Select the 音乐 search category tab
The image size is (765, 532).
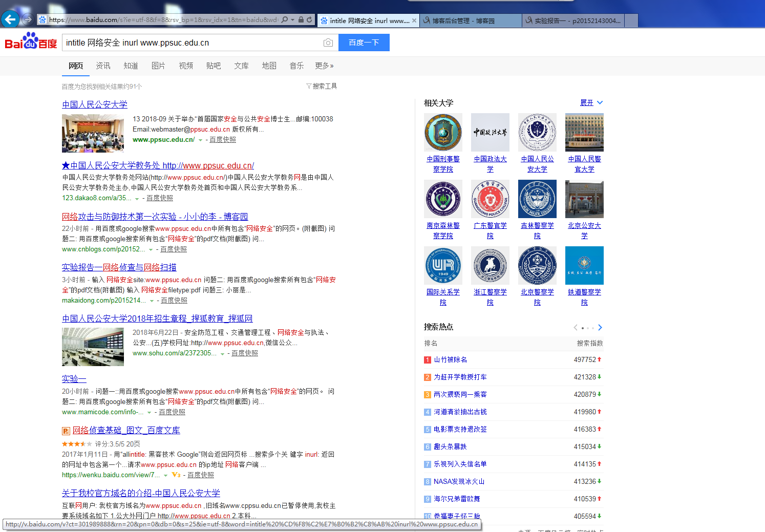[x=296, y=66]
